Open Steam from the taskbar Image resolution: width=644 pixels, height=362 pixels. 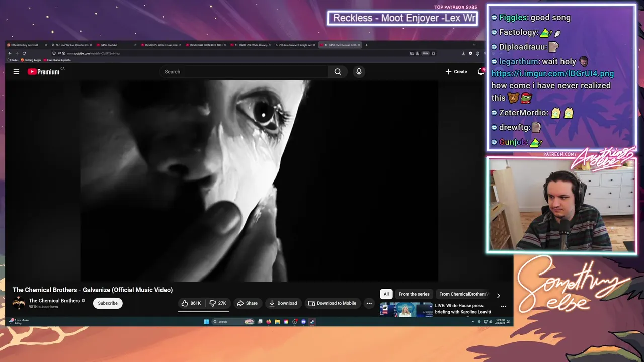click(x=312, y=322)
